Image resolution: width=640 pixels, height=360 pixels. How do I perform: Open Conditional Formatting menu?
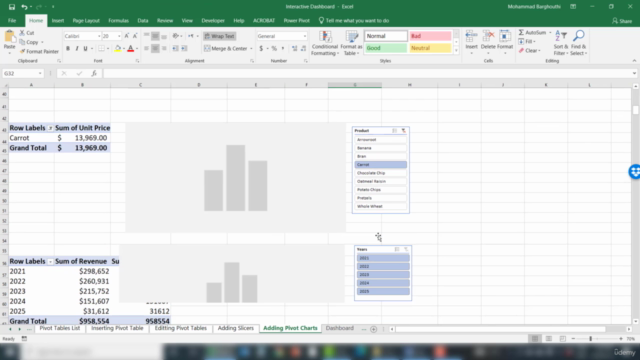325,43
